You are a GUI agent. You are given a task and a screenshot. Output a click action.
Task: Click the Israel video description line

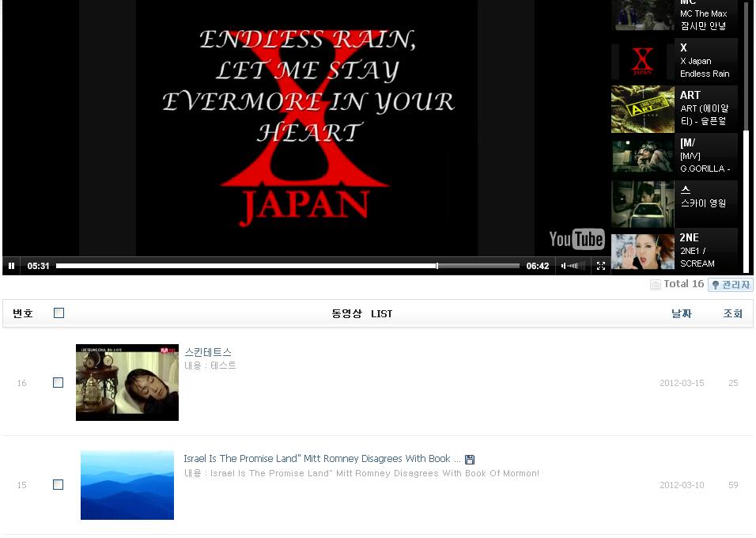[361, 473]
